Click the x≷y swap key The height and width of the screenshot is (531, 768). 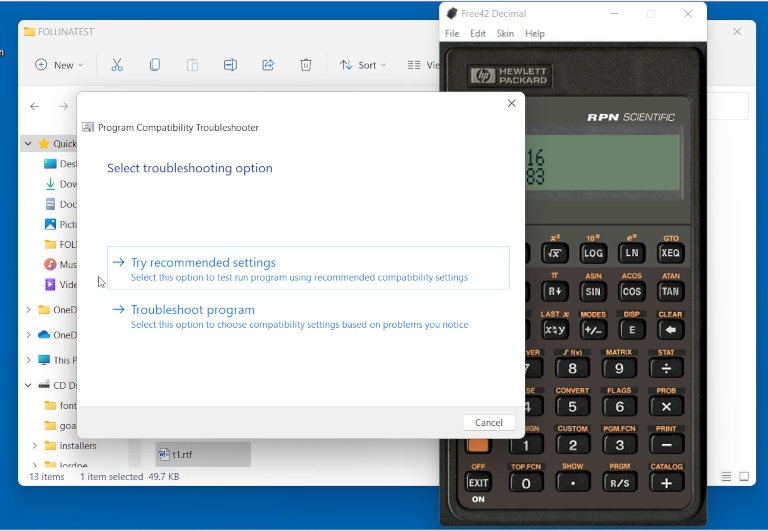click(554, 330)
